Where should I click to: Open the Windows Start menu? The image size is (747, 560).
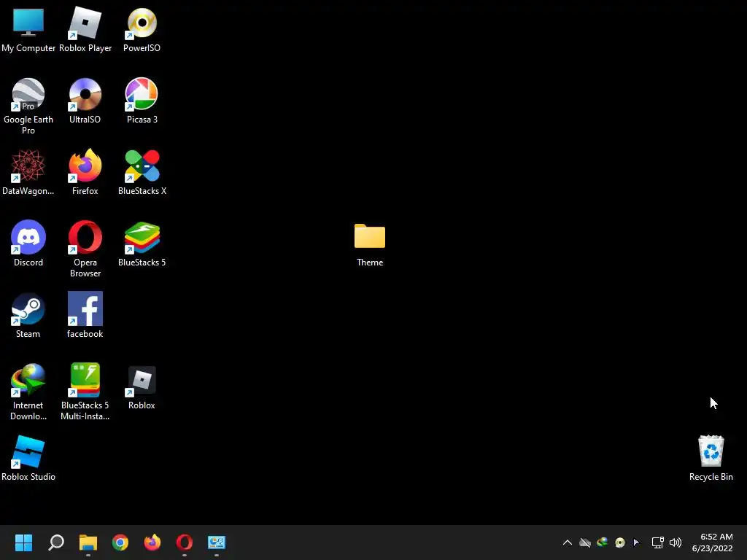[x=23, y=542]
